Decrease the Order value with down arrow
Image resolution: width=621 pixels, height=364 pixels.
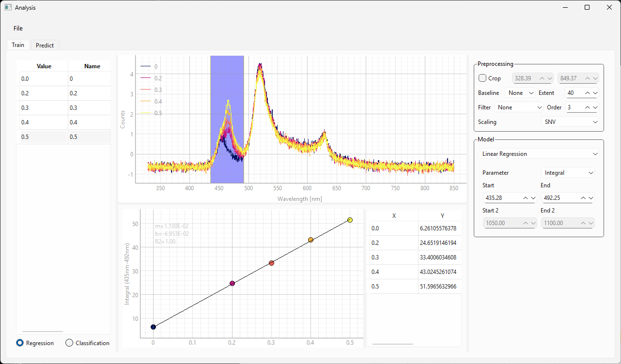coord(595,107)
